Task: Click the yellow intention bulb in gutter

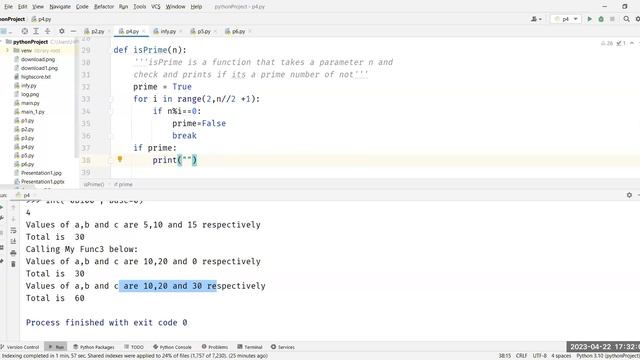Action: click(120, 159)
